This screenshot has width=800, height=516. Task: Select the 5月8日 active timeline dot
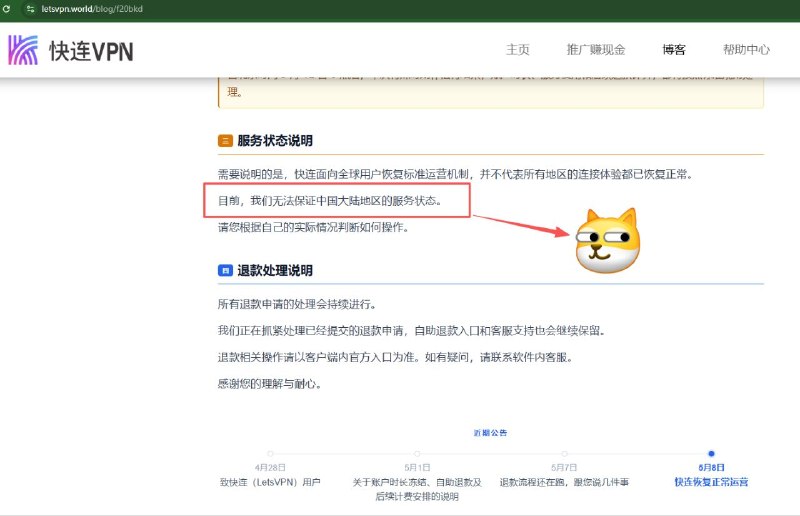pos(711,453)
